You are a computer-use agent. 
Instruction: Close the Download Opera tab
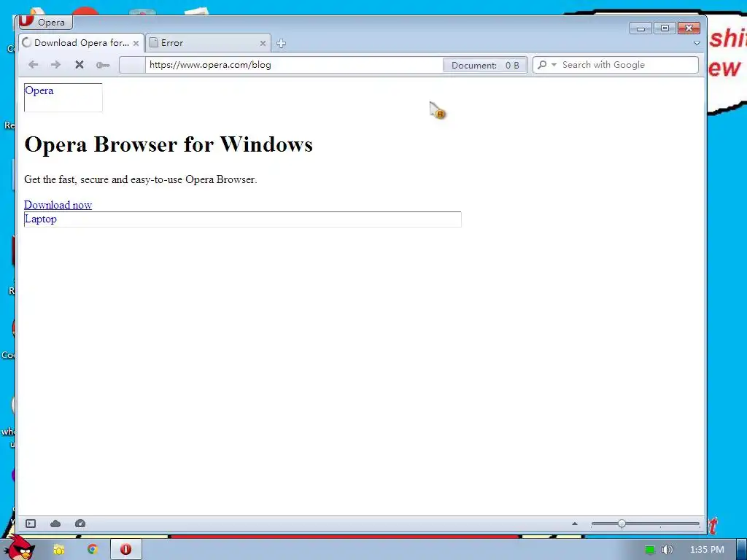coord(136,43)
